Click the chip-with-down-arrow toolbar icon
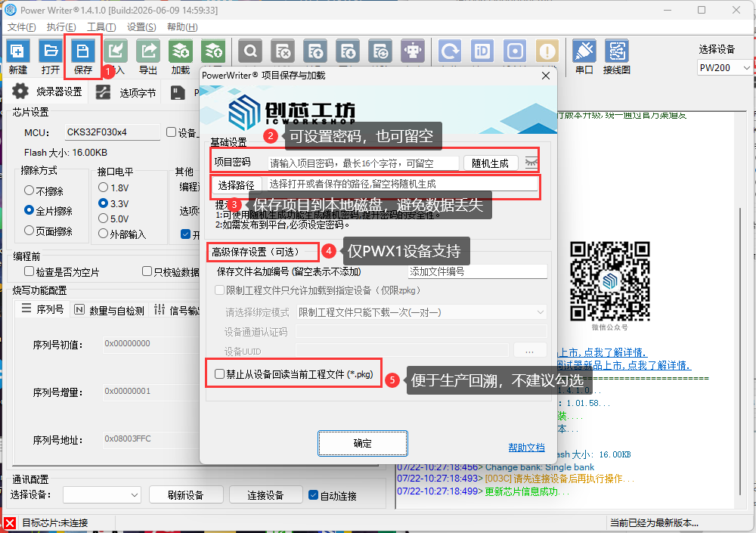The height and width of the screenshot is (533, 756). 348,51
